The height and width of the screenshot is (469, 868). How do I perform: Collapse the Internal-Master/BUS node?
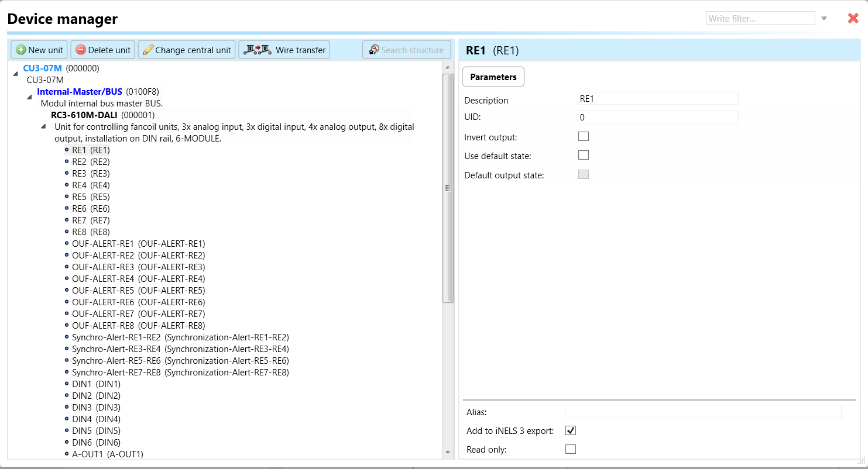[29, 97]
